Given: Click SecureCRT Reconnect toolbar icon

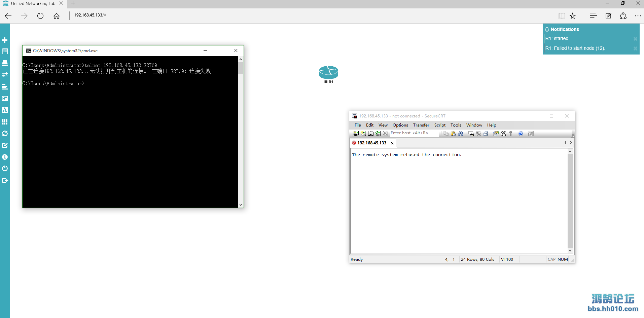Looking at the screenshot, I should point(378,134).
